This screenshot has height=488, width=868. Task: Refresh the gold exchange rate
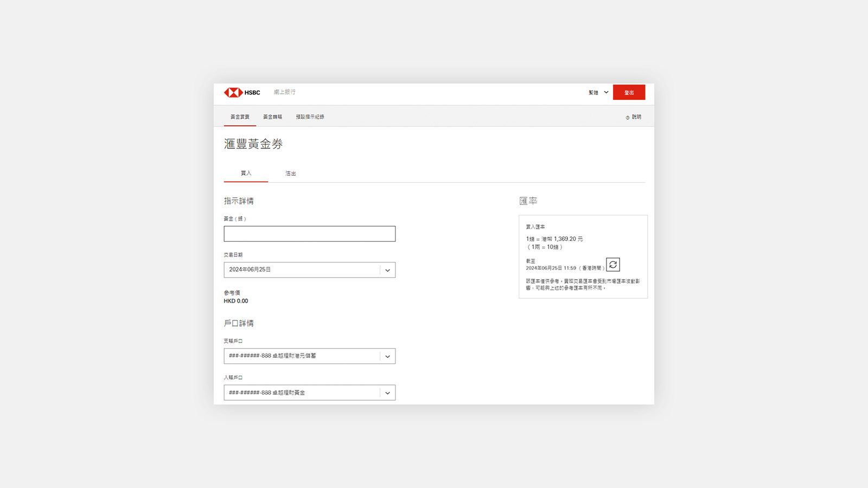tap(613, 265)
